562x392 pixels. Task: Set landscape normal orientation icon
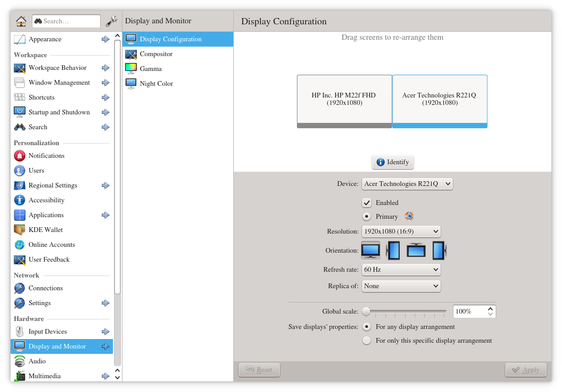point(371,250)
